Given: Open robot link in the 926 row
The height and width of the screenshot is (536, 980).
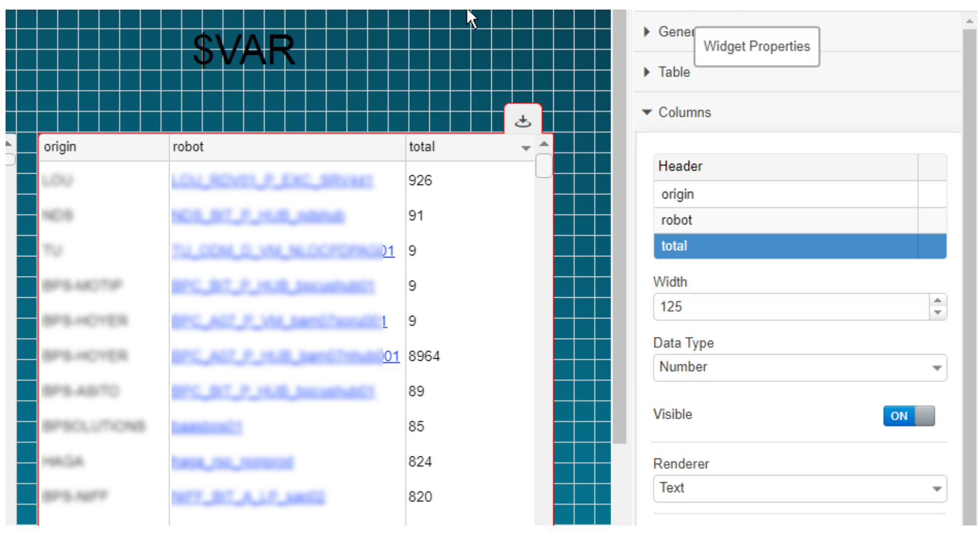Looking at the screenshot, I should (x=272, y=180).
